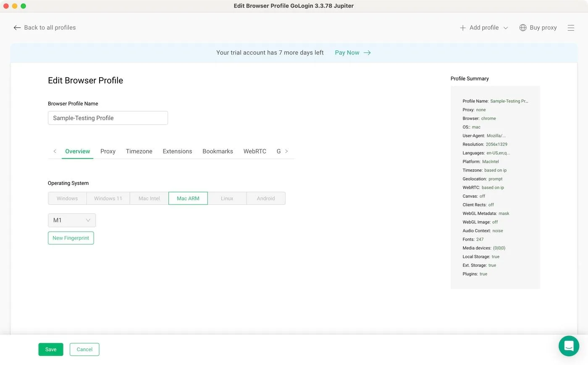Click the Languages: en-US summary row
The width and height of the screenshot is (588, 365).
click(486, 153)
